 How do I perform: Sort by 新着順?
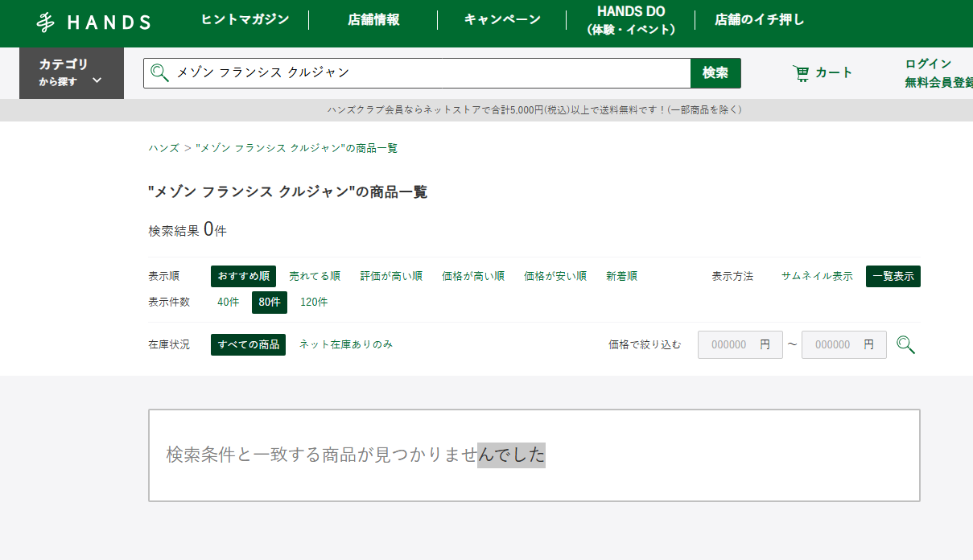pyautogui.click(x=621, y=276)
